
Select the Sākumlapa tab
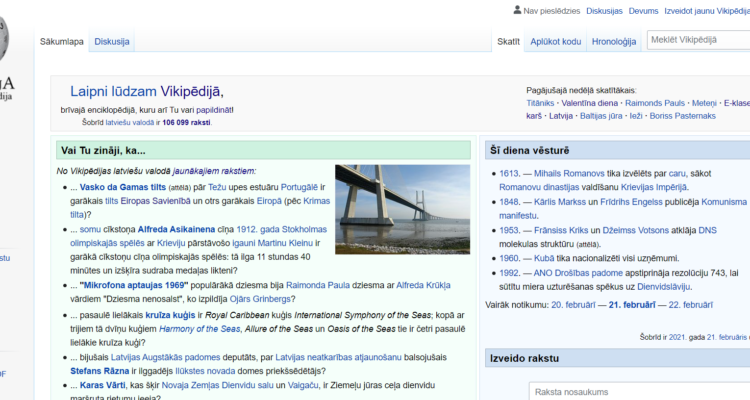(62, 42)
